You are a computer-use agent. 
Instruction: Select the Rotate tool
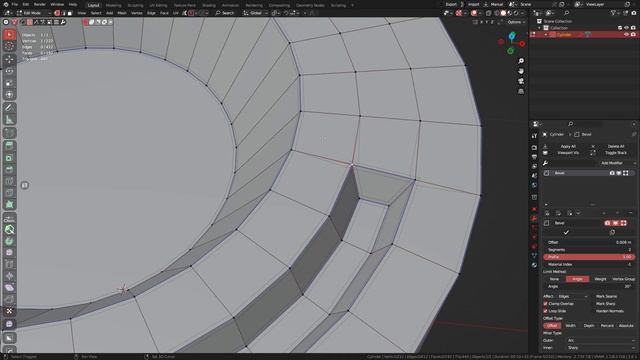9,71
